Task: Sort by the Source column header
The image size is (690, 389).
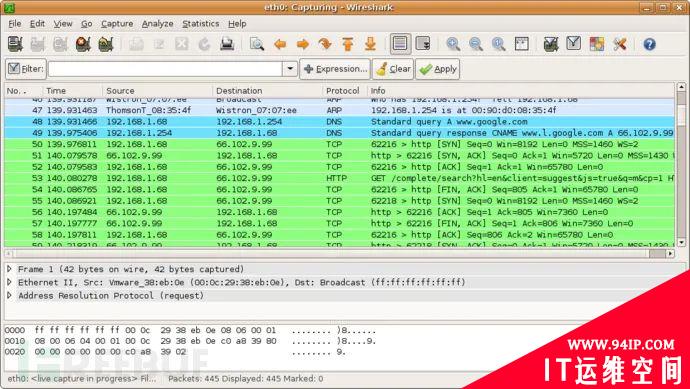Action: click(x=158, y=91)
